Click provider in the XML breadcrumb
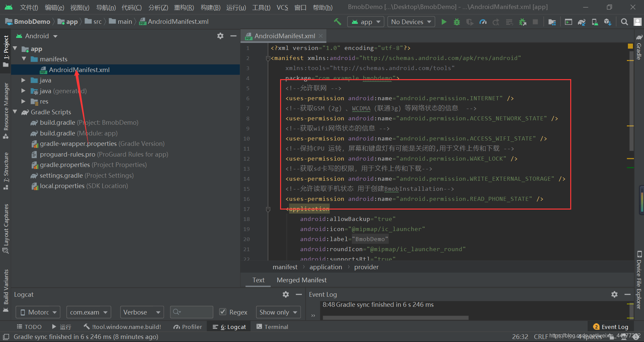The width and height of the screenshot is (644, 342). click(x=366, y=267)
